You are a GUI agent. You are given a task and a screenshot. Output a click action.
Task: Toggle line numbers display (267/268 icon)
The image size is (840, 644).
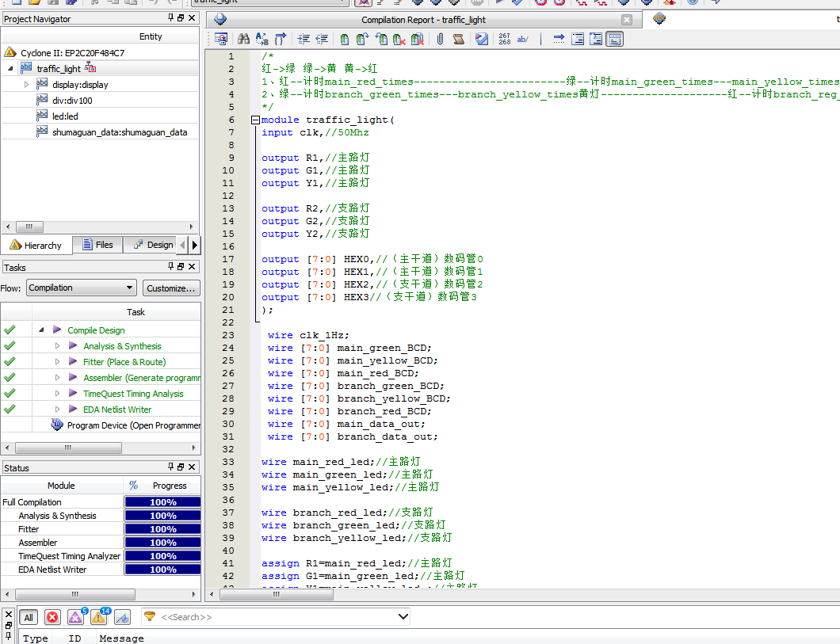[x=505, y=39]
